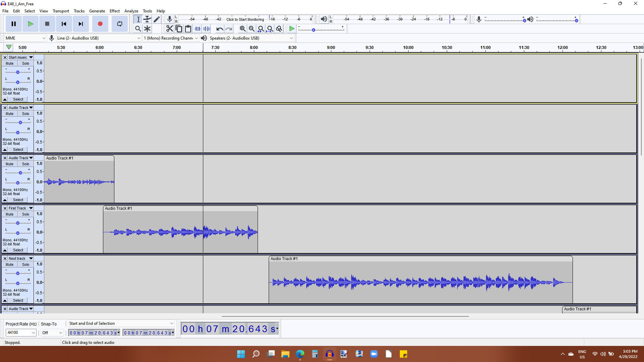The image size is (644, 362).
Task: Open the Edit menu
Action: (16, 11)
